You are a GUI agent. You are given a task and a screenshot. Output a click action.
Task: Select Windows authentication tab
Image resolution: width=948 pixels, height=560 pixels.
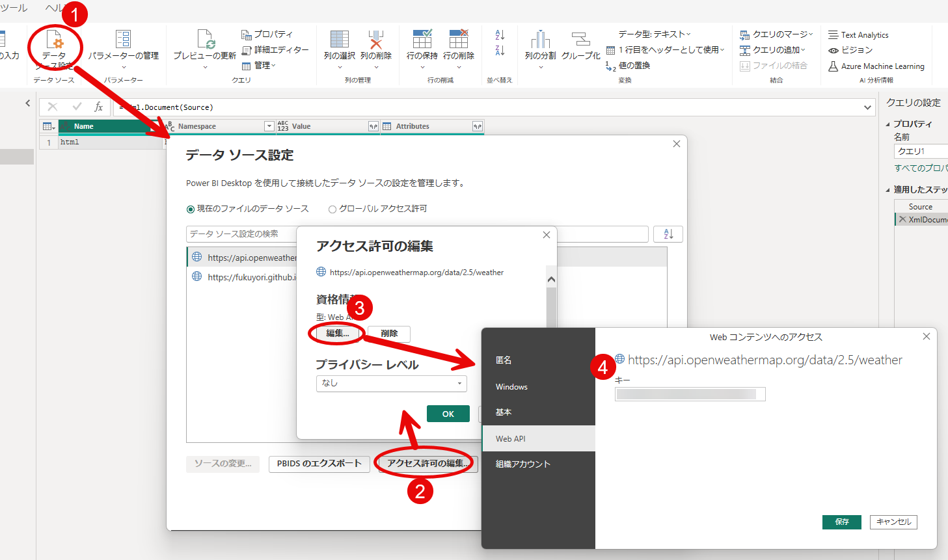[539, 386]
